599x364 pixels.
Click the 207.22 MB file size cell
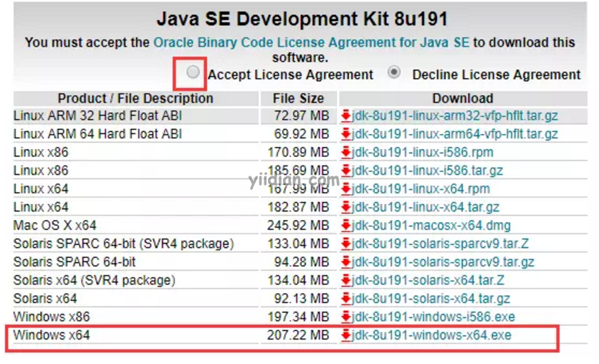298,335
